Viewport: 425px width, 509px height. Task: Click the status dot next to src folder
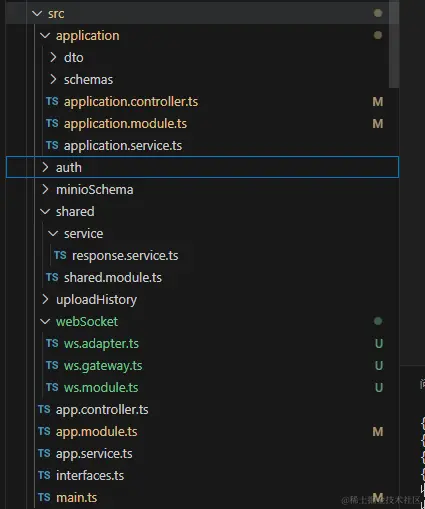(378, 13)
